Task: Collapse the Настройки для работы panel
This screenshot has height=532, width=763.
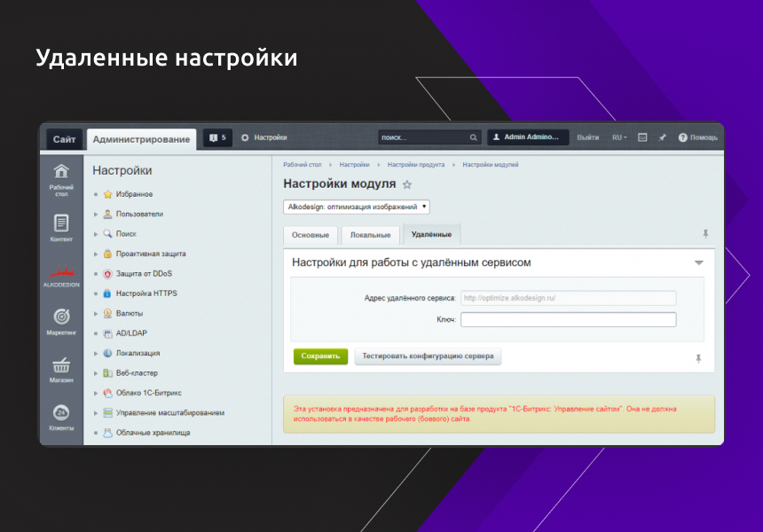Action: point(699,262)
